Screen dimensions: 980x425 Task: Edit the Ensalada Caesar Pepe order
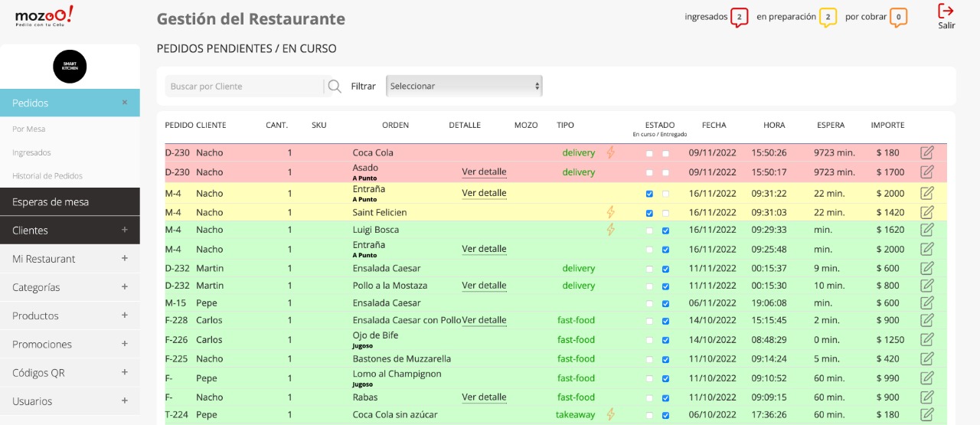click(927, 302)
